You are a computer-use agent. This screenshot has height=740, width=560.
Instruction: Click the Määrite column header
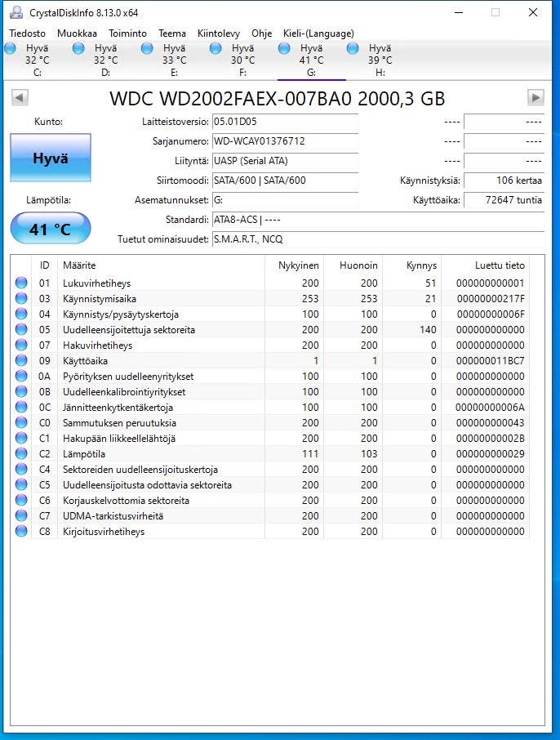(161, 265)
